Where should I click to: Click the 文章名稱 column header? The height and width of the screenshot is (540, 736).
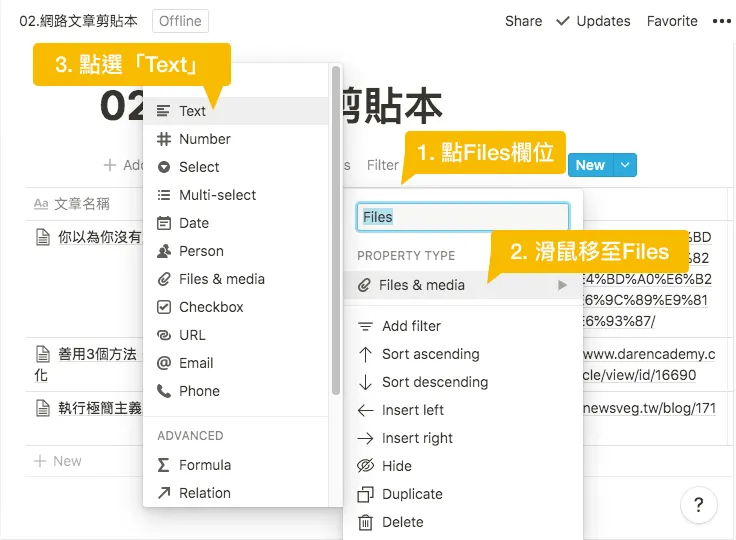click(x=72, y=204)
